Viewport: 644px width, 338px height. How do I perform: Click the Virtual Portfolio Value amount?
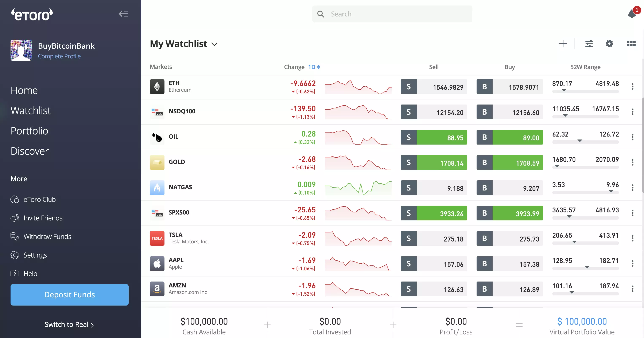(582, 321)
